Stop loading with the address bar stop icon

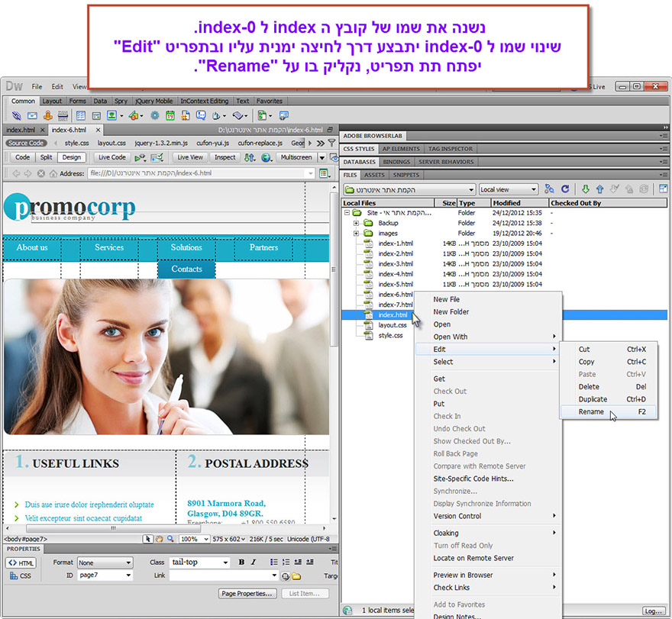(40, 173)
